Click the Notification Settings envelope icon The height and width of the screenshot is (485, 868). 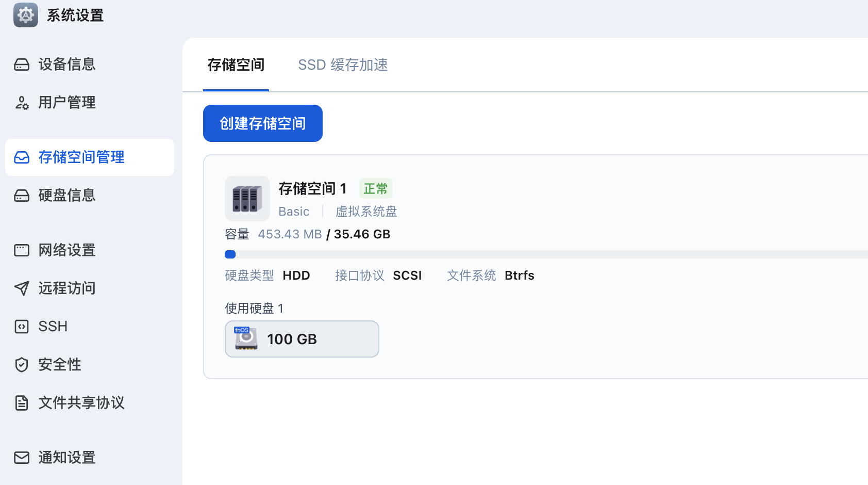click(22, 458)
